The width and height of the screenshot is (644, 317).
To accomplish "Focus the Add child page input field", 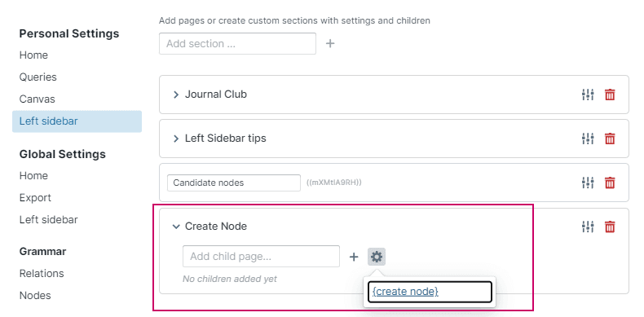I will (261, 257).
